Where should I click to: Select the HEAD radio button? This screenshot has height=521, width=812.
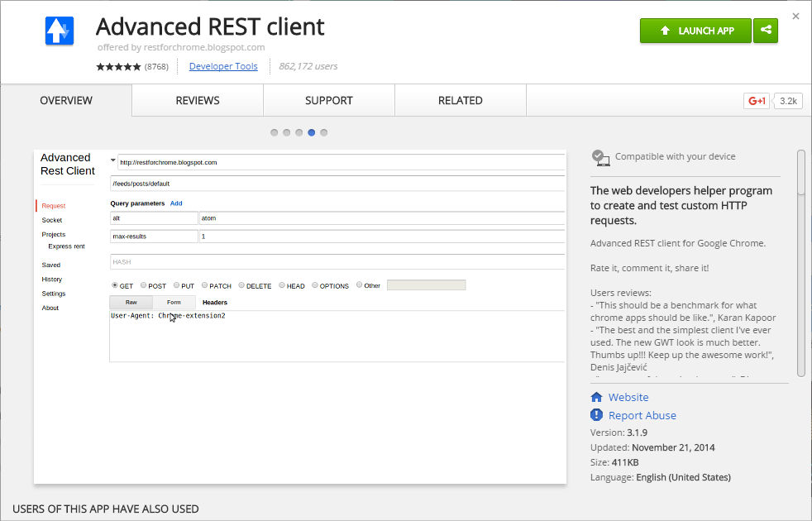pos(282,284)
